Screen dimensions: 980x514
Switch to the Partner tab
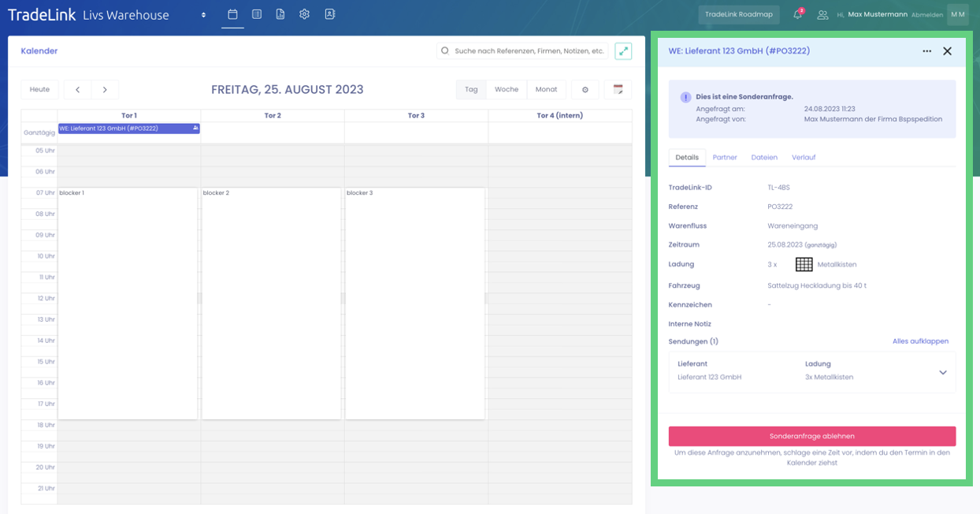click(x=725, y=158)
